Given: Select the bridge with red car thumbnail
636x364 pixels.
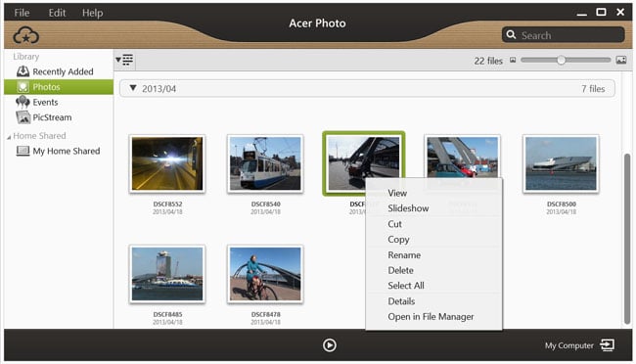Looking at the screenshot, I should tap(462, 157).
